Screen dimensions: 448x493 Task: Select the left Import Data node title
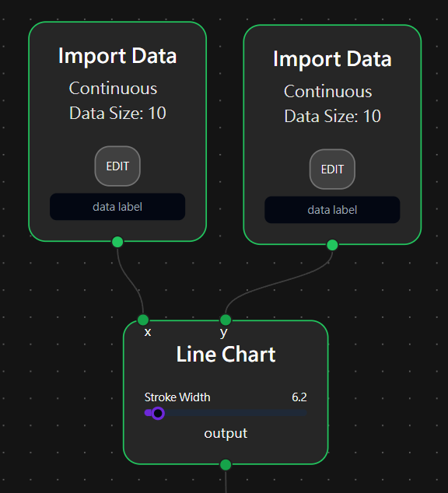click(x=117, y=56)
